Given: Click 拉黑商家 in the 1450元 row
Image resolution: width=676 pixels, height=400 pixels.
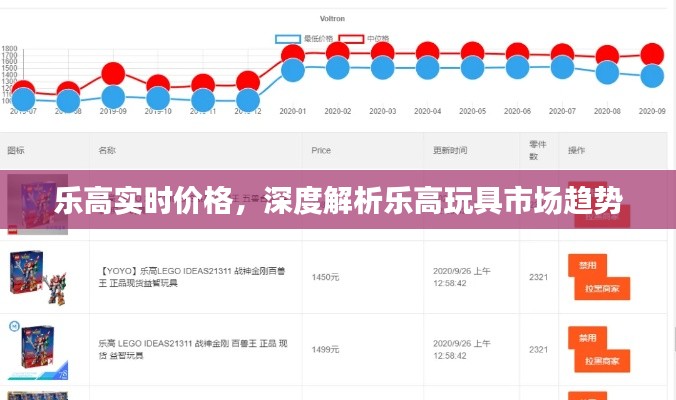Looking at the screenshot, I should click(x=602, y=288).
